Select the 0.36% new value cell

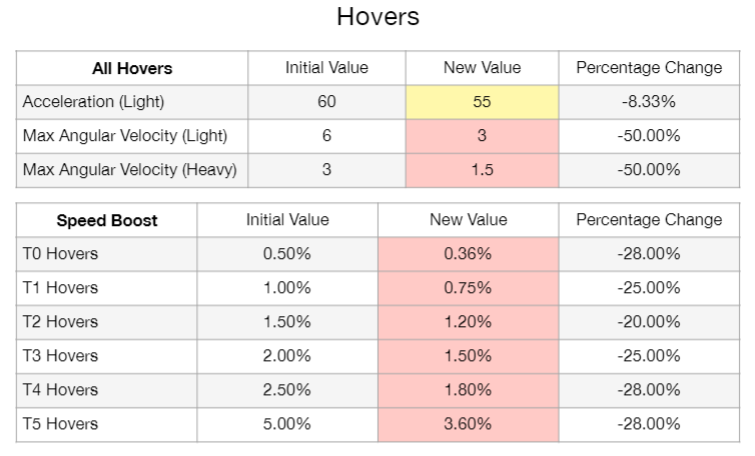468,254
